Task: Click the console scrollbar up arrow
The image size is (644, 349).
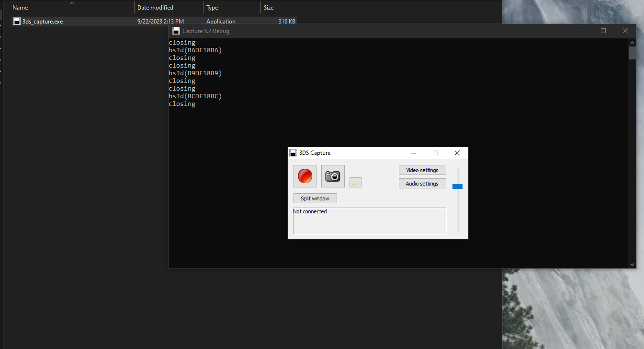Action: [x=632, y=43]
